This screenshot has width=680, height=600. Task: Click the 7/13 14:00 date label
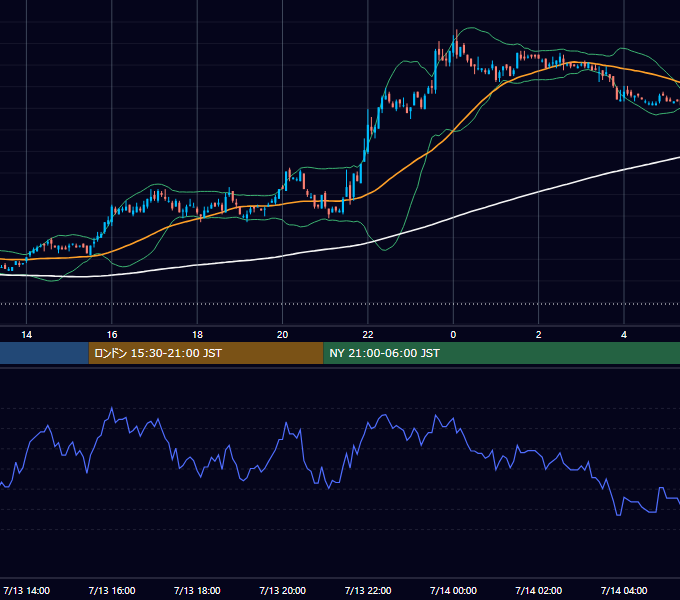coord(26,590)
